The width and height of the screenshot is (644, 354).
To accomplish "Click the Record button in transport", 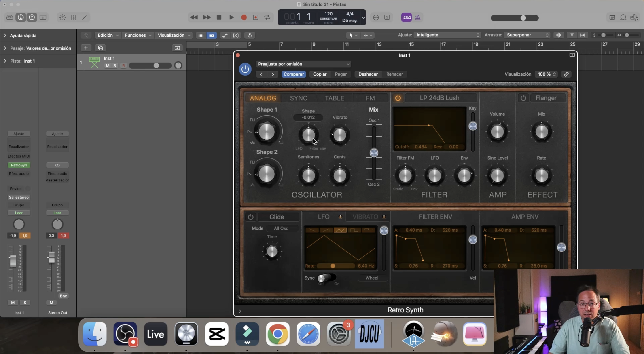I will click(x=244, y=17).
